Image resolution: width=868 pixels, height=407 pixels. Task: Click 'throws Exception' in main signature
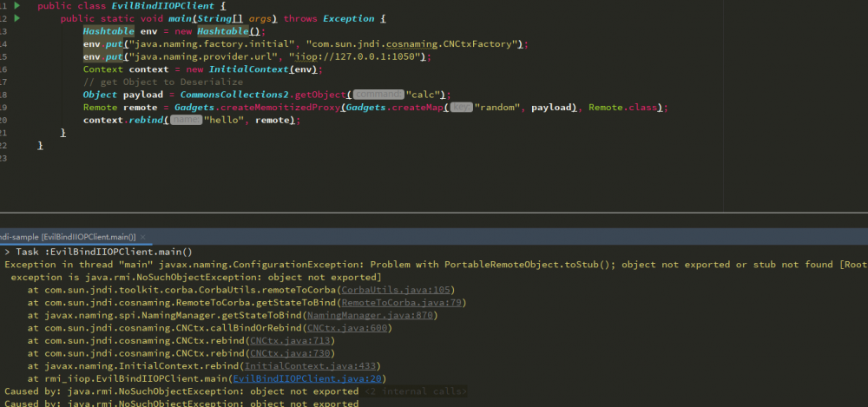pyautogui.click(x=329, y=19)
